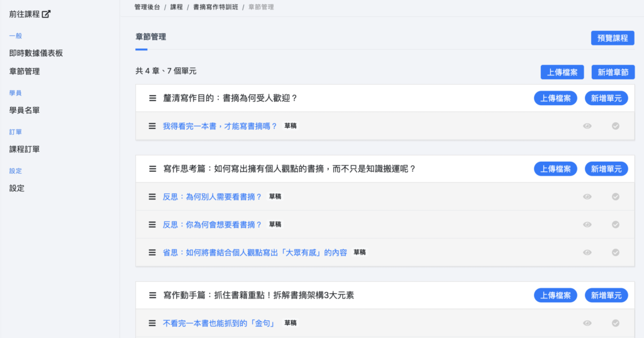Go to 課程訂單 in the sidebar

point(25,149)
